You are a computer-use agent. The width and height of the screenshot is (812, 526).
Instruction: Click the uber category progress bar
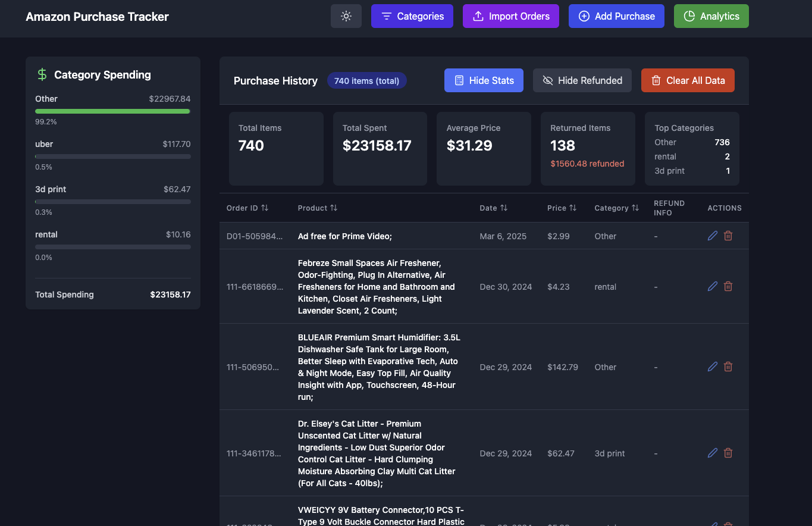tap(113, 156)
